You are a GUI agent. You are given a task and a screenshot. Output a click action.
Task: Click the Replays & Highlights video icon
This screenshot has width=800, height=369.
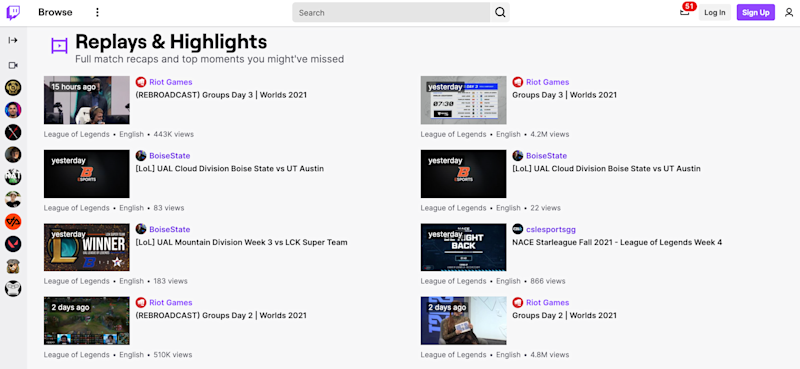59,46
